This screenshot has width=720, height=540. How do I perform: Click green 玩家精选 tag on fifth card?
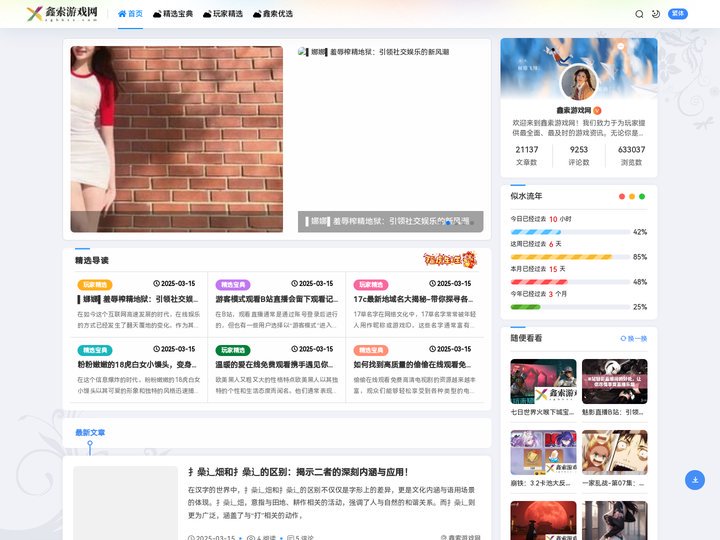tap(233, 350)
